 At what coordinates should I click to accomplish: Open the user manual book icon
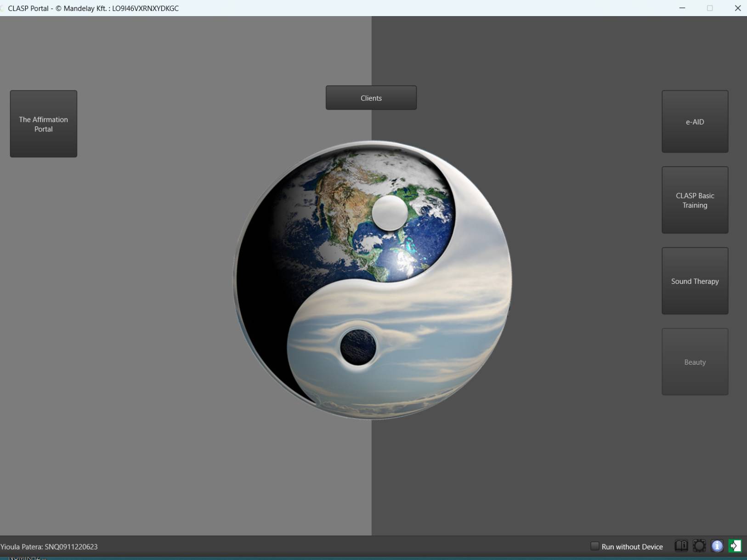pyautogui.click(x=681, y=546)
